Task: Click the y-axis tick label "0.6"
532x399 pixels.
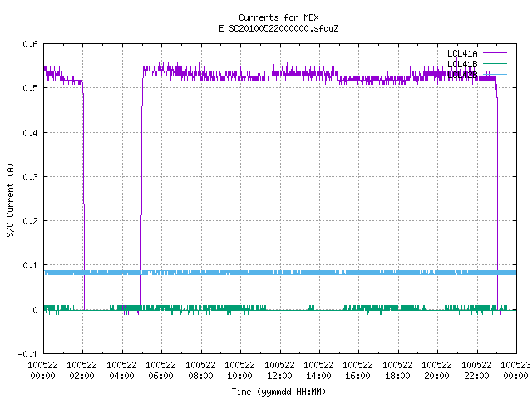Action: 30,44
